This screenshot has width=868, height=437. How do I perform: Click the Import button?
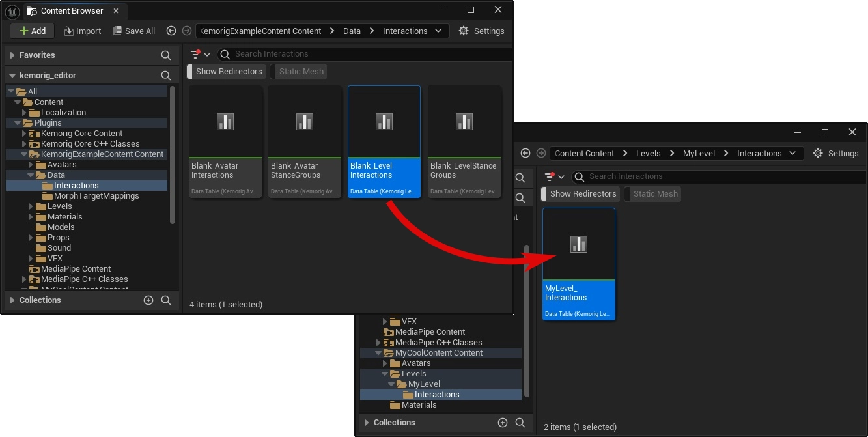tap(82, 31)
